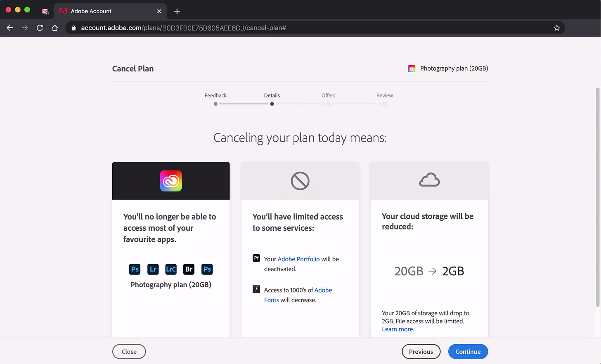Proceed with the Continue button
This screenshot has width=601, height=364.
tap(468, 352)
